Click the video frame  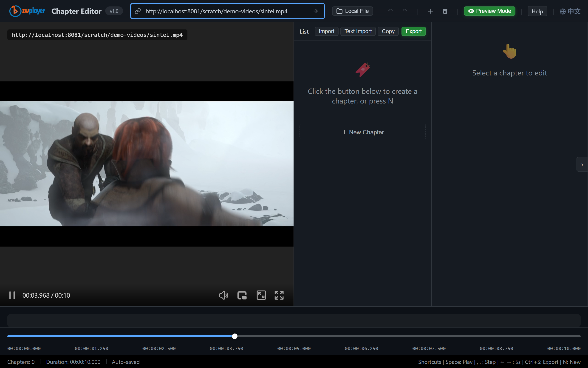pyautogui.click(x=147, y=164)
